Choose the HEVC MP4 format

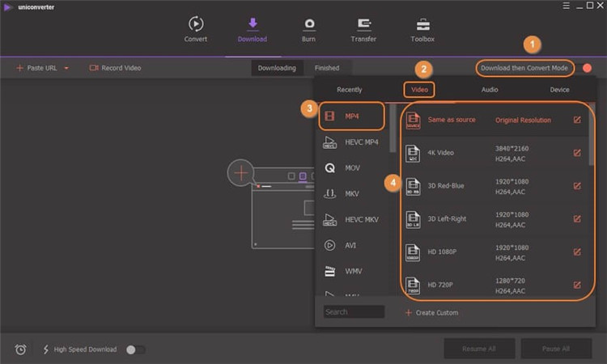tap(351, 142)
